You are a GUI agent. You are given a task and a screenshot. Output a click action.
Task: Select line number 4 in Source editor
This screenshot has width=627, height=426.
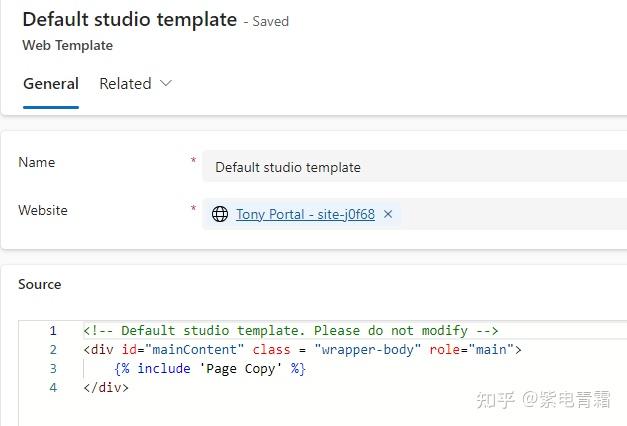53,387
